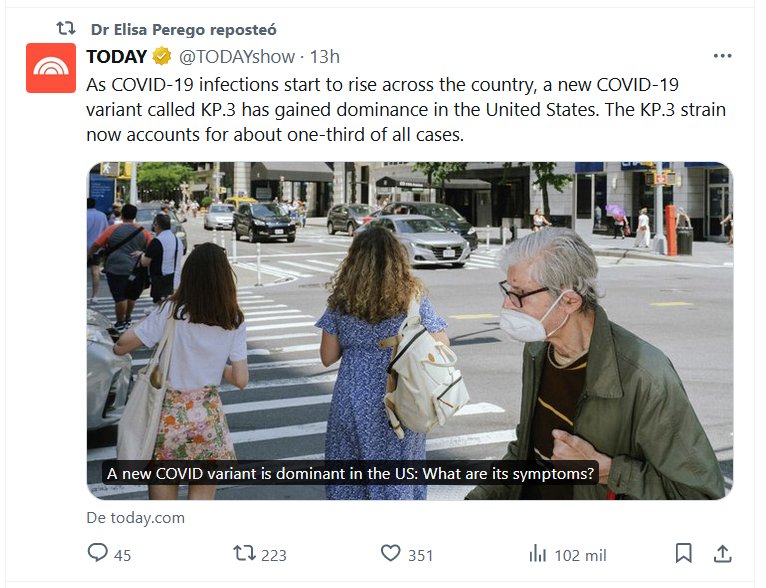Click the gold verified badge
Image resolution: width=766 pixels, height=588 pixels.
(x=161, y=56)
